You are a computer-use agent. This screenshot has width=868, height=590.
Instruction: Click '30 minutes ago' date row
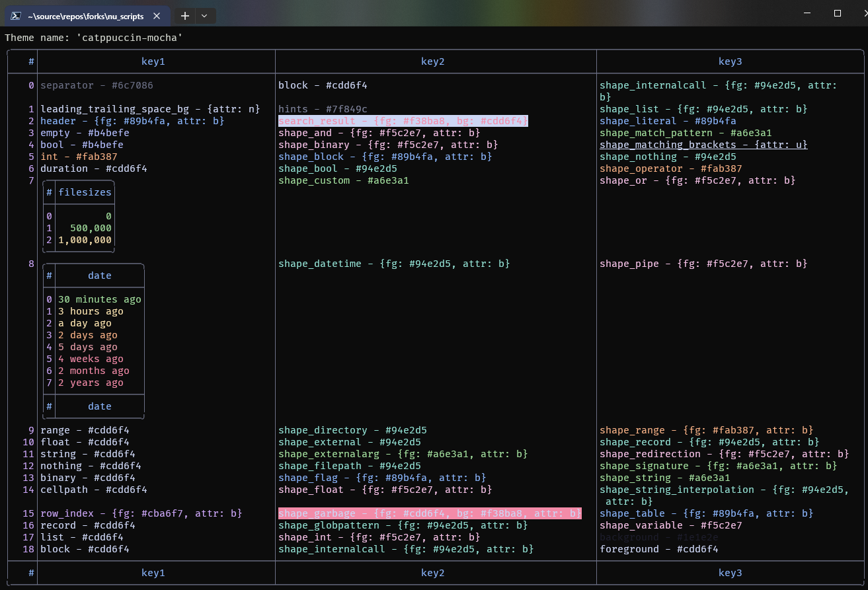(99, 299)
